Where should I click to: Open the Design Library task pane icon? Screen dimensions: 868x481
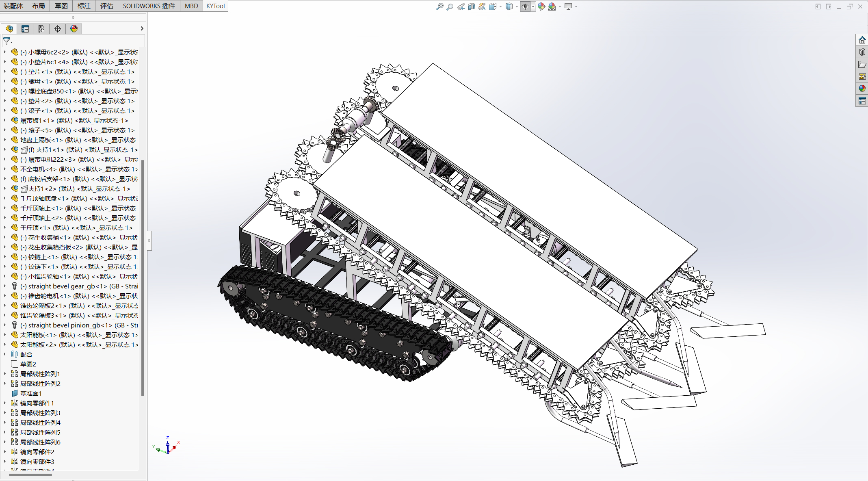[x=862, y=52]
